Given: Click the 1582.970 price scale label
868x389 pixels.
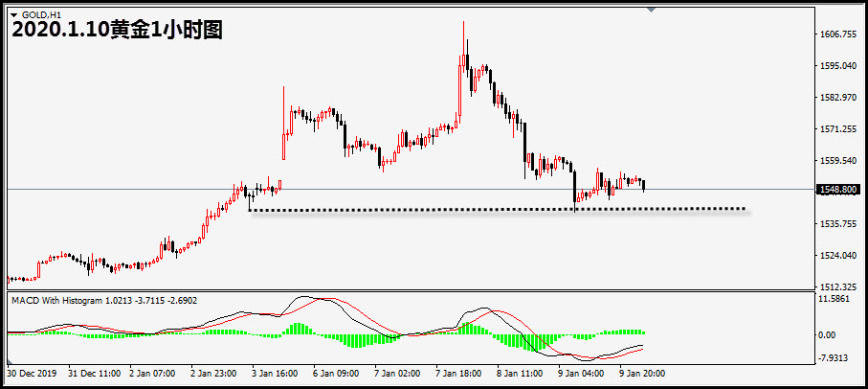Looking at the screenshot, I should point(837,98).
